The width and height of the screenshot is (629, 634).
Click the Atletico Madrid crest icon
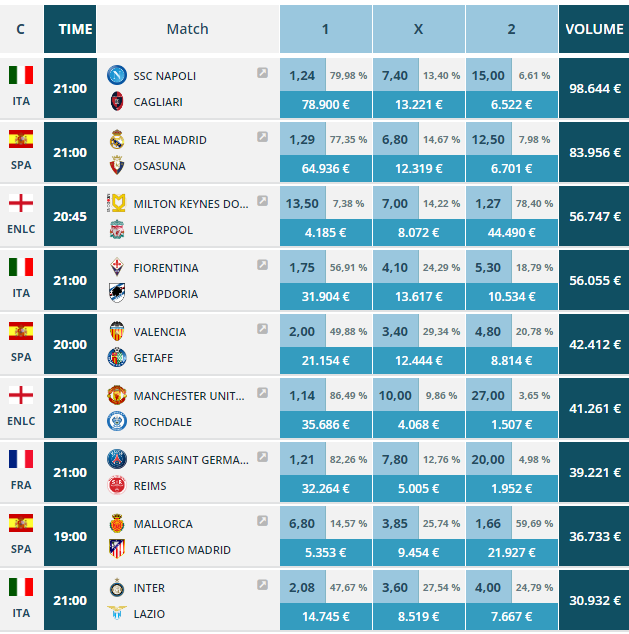pos(116,550)
